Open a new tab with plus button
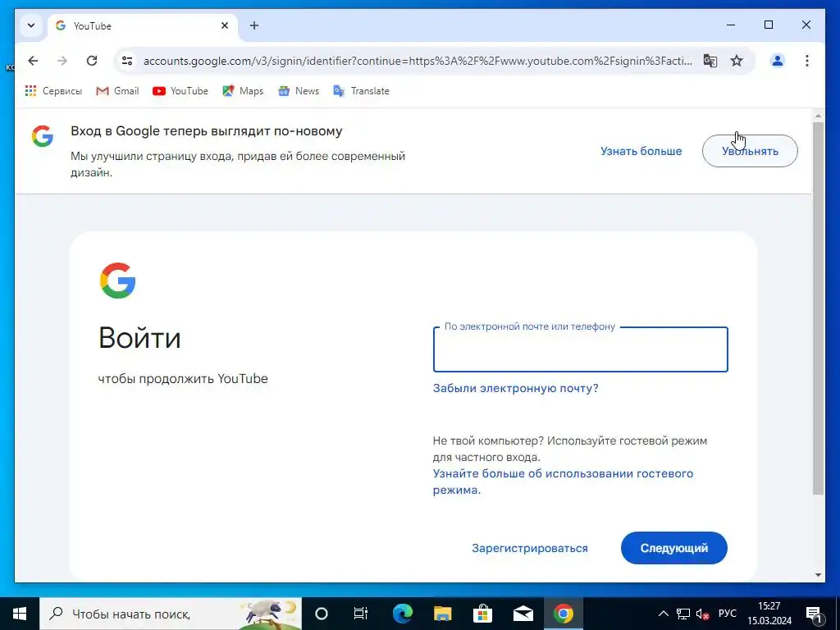The height and width of the screenshot is (630, 840). [254, 25]
